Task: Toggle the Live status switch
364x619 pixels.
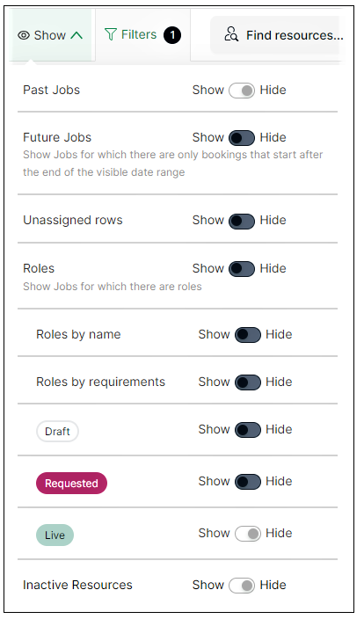Action: pos(248,534)
